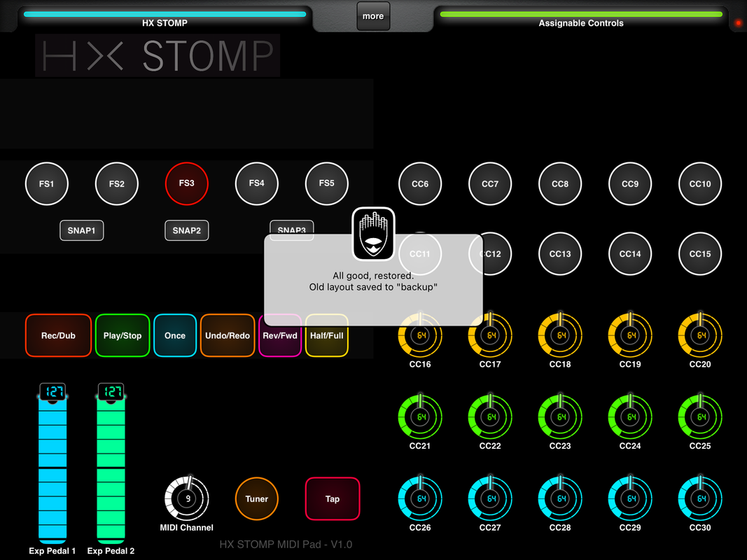The height and width of the screenshot is (560, 747).
Task: Tap the Once looper pad
Action: pyautogui.click(x=175, y=335)
